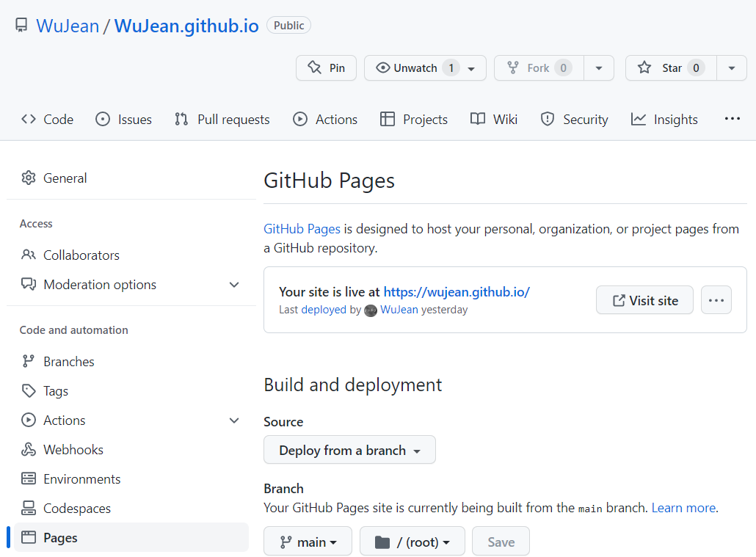
Task: Click the WuJean avatar thumbnail
Action: [370, 310]
